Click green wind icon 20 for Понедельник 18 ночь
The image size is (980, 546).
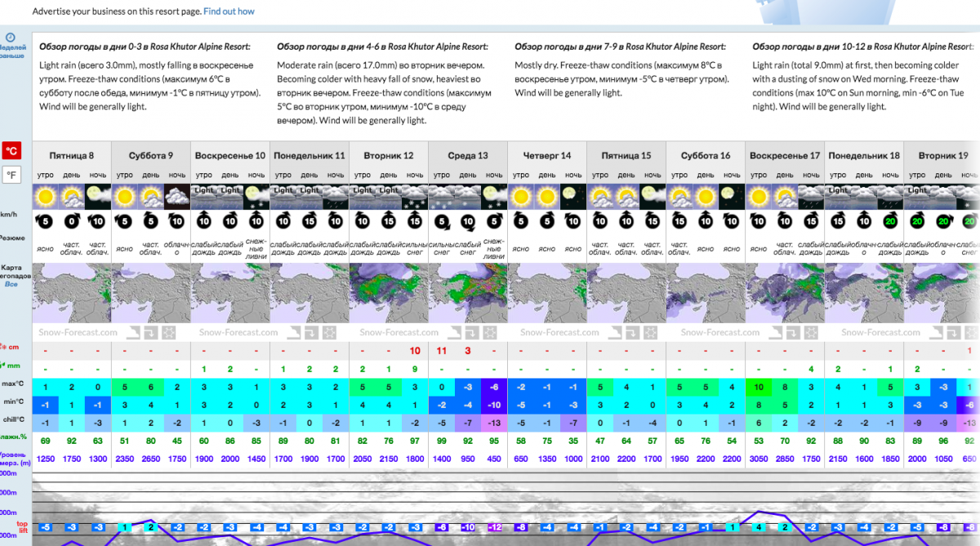pos(890,222)
